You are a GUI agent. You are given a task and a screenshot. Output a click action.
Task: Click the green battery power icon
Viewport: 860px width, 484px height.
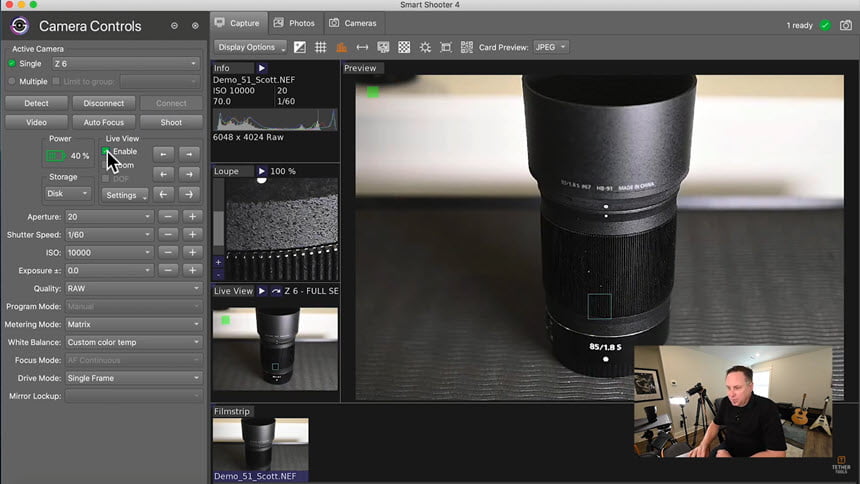[55, 156]
